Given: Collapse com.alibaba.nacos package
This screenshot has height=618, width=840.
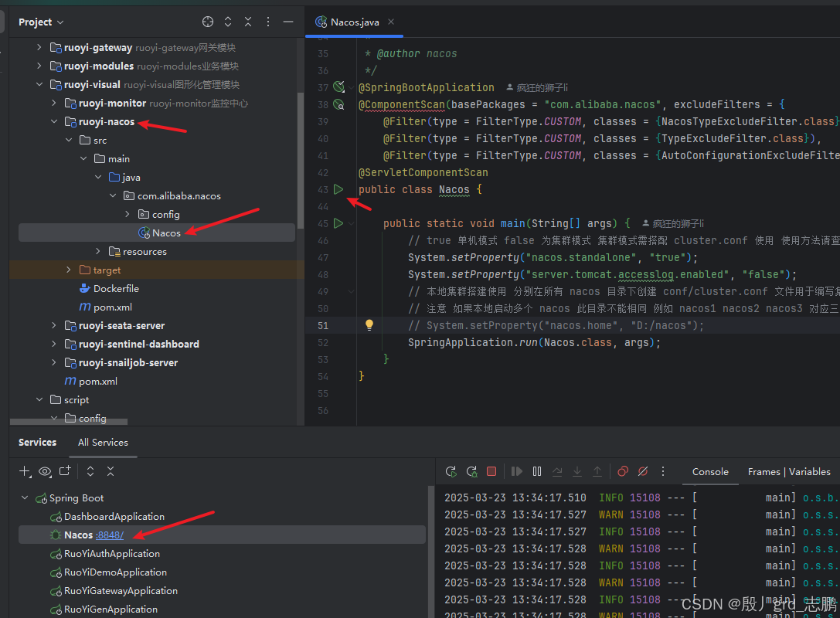Looking at the screenshot, I should click(113, 195).
